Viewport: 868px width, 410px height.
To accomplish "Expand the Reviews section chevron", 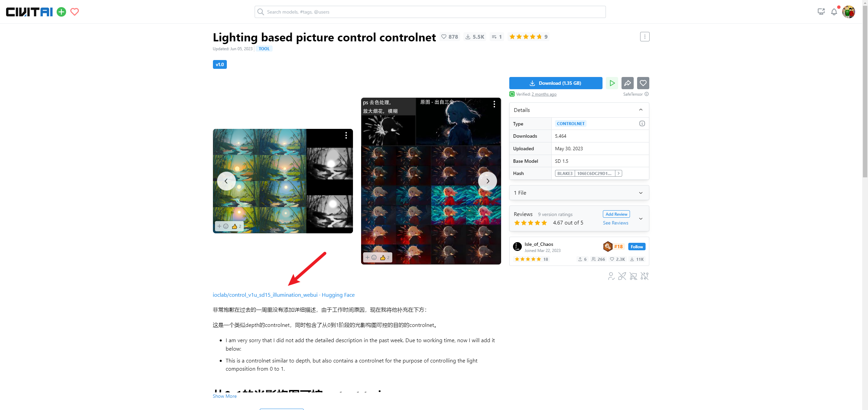I will (x=641, y=218).
